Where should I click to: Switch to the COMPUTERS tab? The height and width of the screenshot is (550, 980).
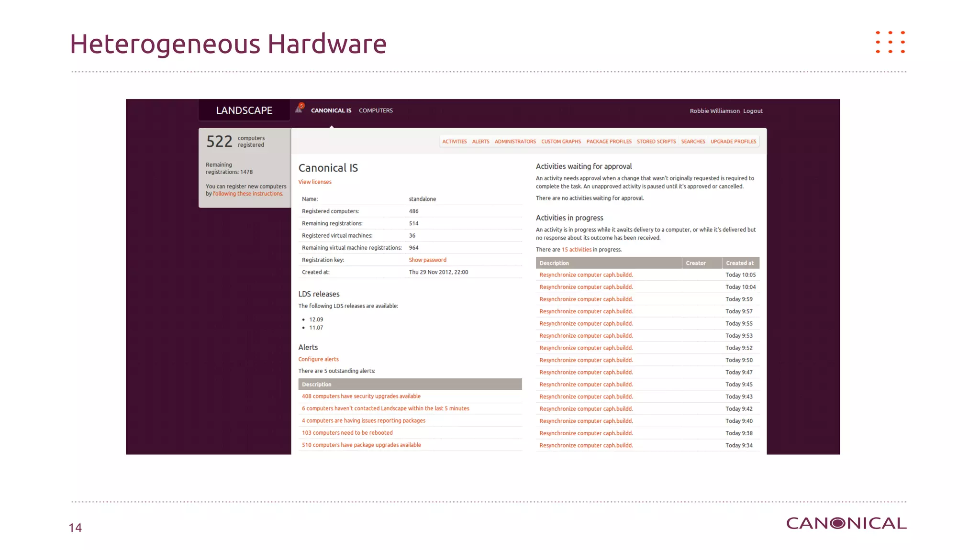[376, 110]
